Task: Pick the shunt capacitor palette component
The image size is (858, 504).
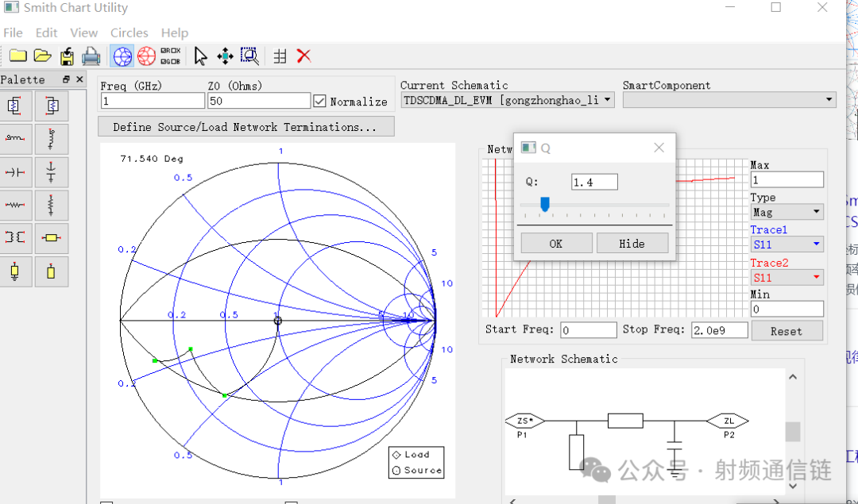Action: pyautogui.click(x=52, y=172)
